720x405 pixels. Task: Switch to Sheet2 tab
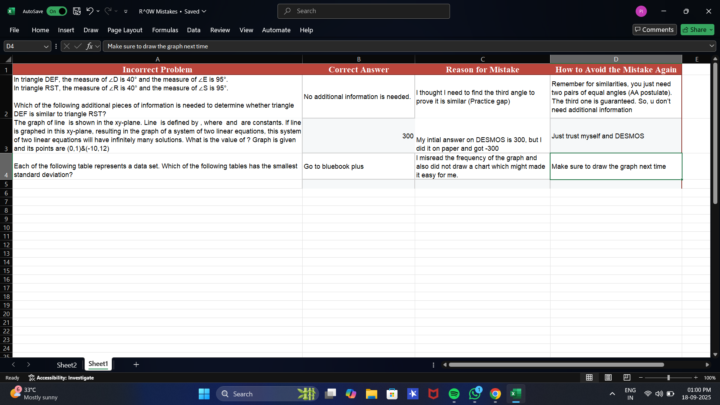(67, 365)
